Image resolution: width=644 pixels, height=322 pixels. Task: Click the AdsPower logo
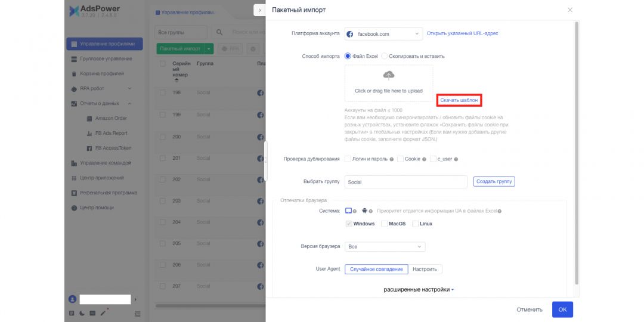point(95,11)
